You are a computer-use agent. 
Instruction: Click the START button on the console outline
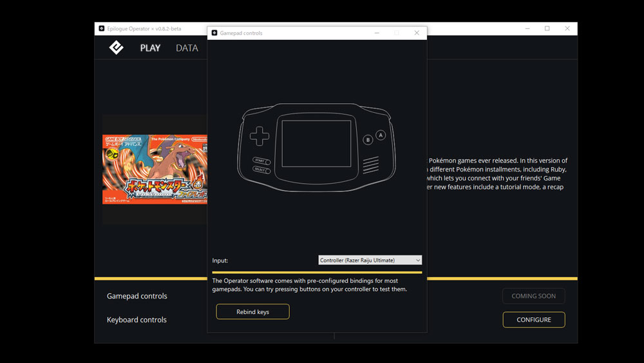261,161
